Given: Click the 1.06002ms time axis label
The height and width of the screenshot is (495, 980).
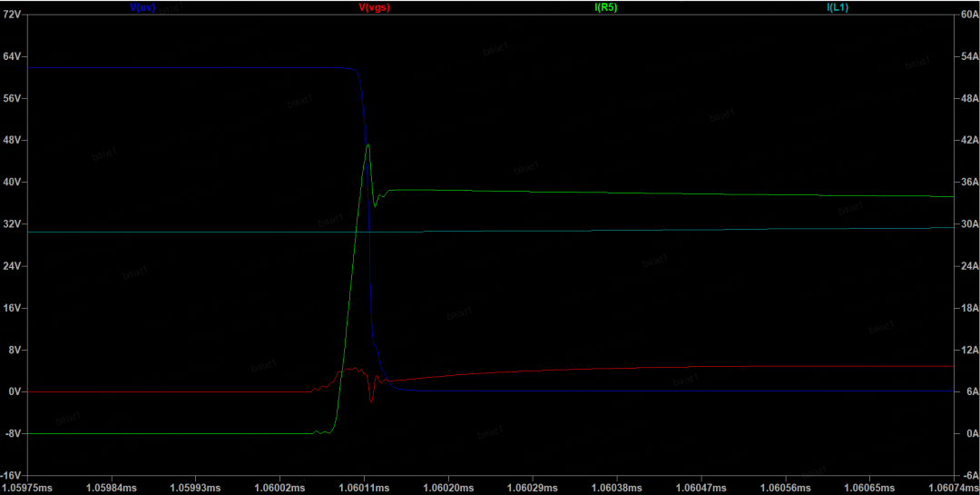Looking at the screenshot, I should (280, 487).
